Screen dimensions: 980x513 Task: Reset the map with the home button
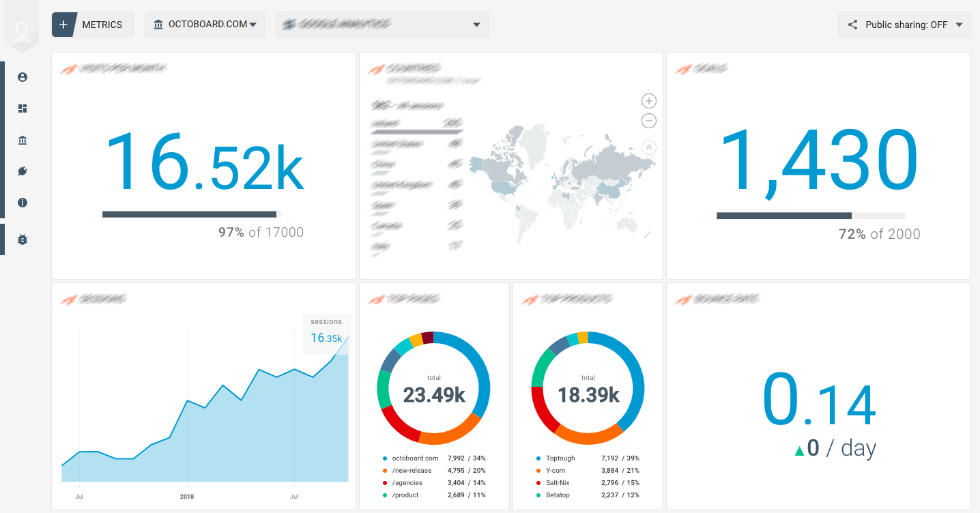click(x=648, y=147)
